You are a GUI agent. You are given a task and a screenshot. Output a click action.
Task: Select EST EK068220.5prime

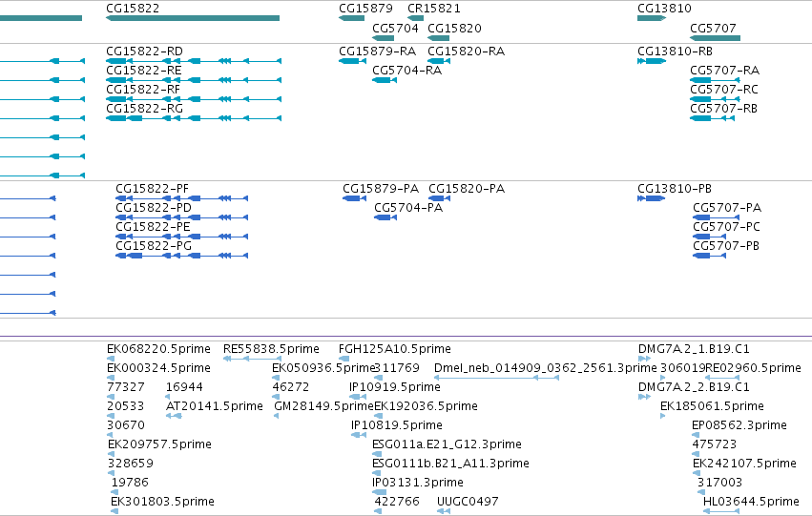[111, 359]
